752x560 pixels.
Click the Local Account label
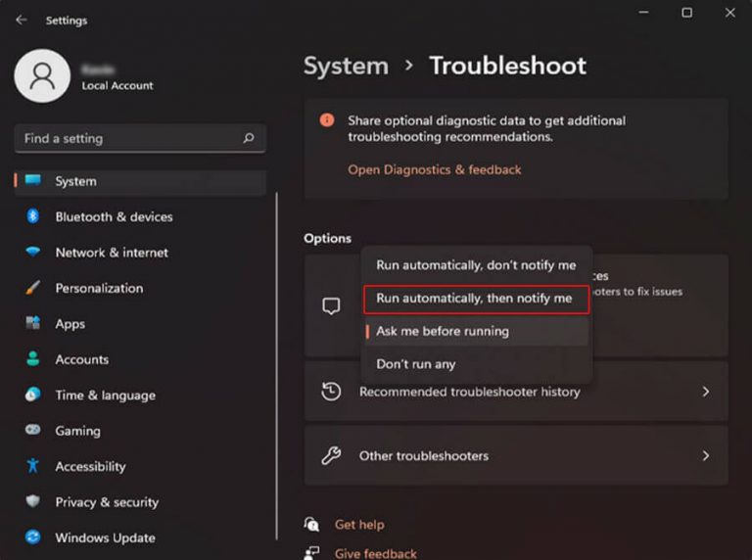[x=117, y=86]
